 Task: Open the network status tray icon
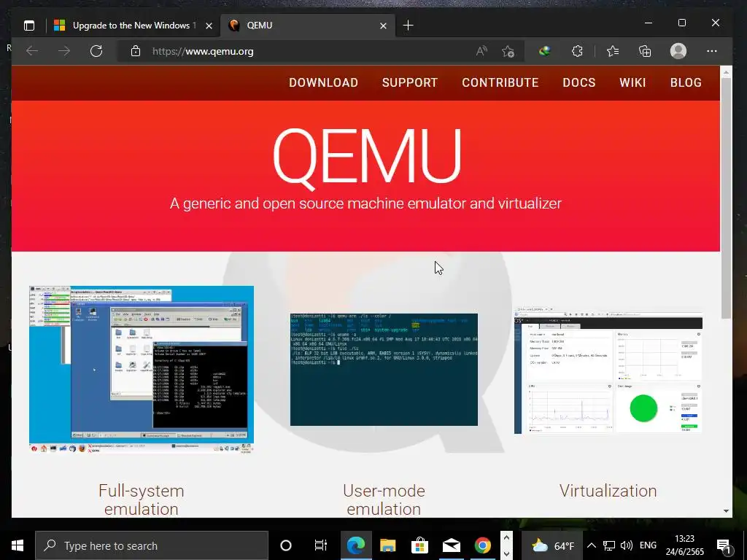coord(609,545)
